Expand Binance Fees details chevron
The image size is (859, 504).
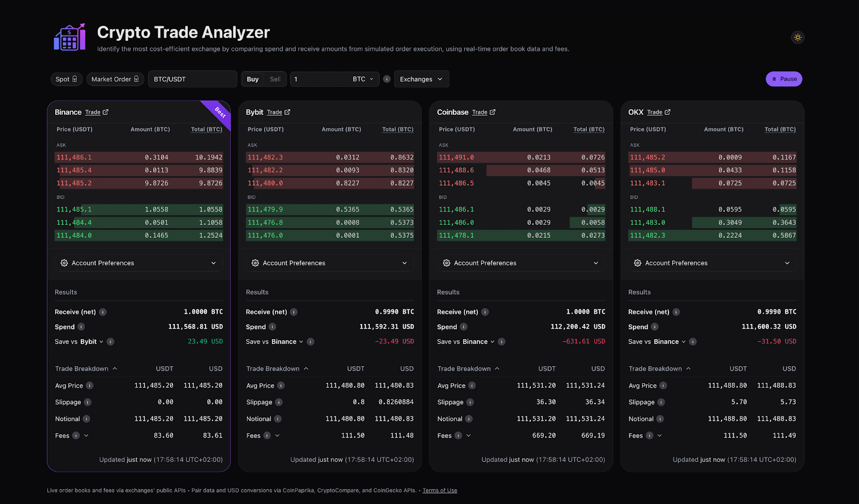coord(86,435)
